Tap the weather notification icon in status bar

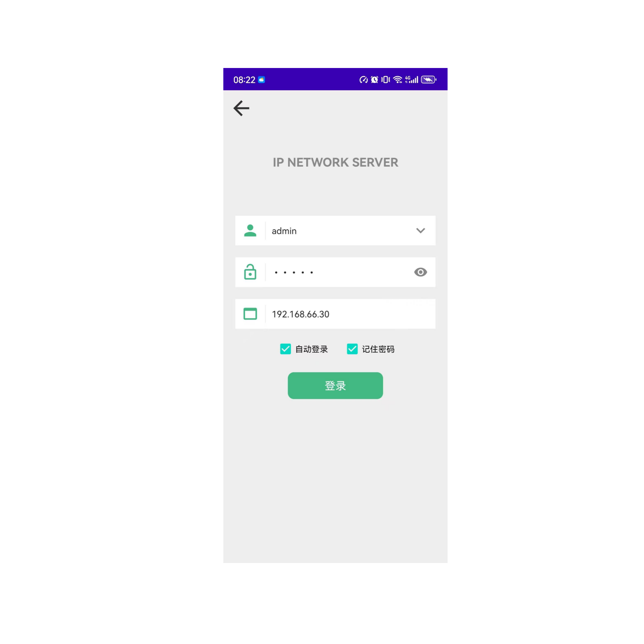coord(262,80)
